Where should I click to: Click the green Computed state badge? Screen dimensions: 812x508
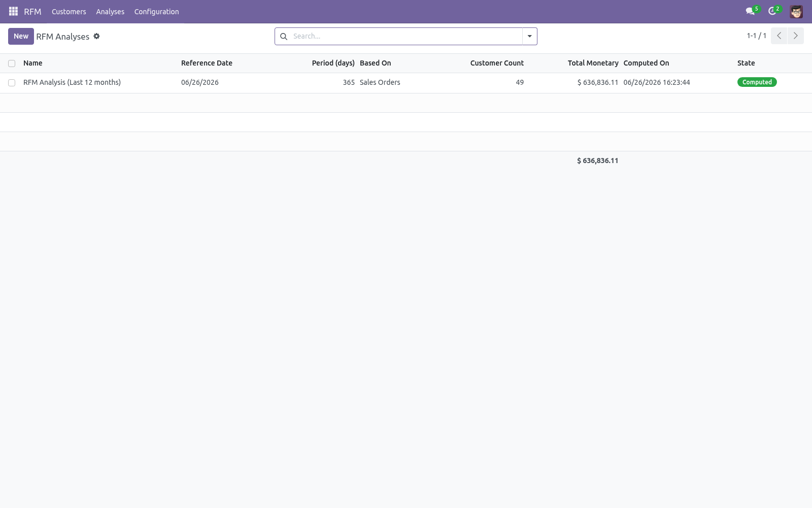(757, 82)
